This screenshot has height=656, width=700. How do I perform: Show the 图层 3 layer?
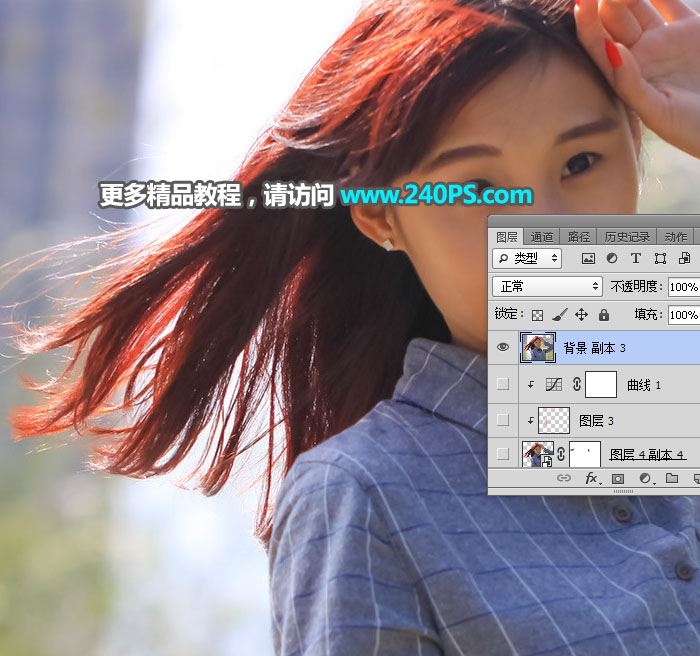pos(503,420)
